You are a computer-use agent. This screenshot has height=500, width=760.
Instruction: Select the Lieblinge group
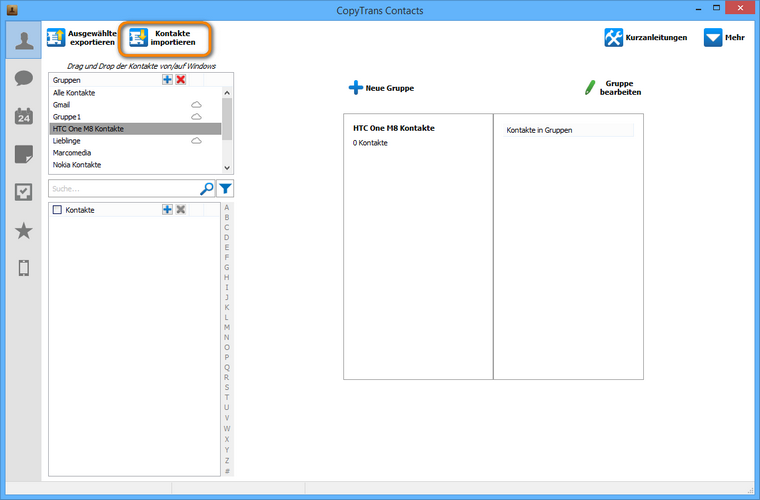[x=135, y=141]
